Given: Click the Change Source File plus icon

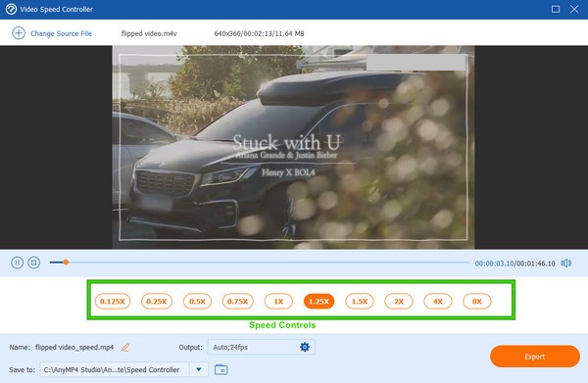Looking at the screenshot, I should [x=19, y=33].
